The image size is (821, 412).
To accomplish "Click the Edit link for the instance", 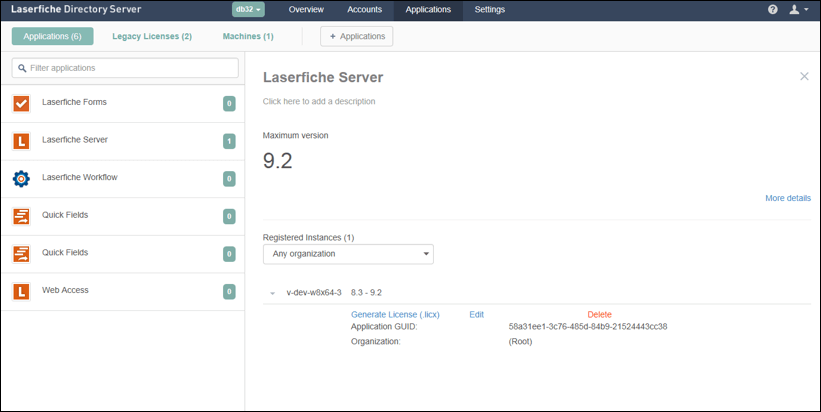I will (476, 315).
